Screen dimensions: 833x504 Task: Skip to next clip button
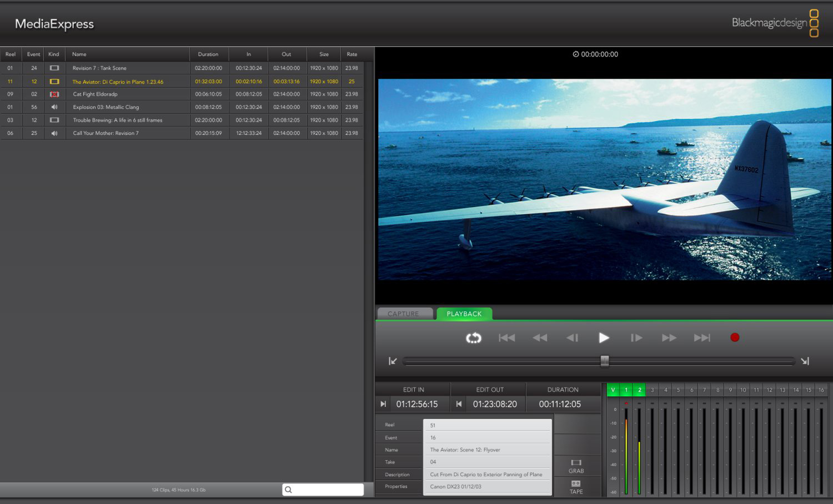click(x=702, y=337)
